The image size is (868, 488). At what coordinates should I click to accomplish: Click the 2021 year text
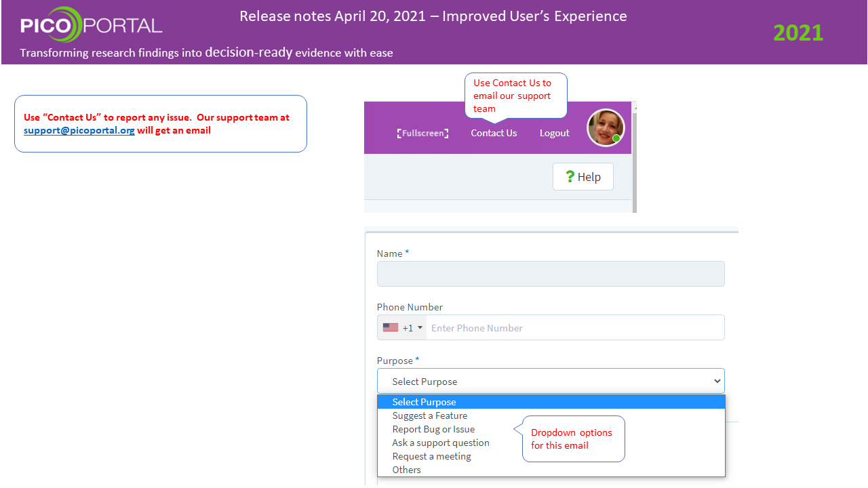pyautogui.click(x=798, y=33)
